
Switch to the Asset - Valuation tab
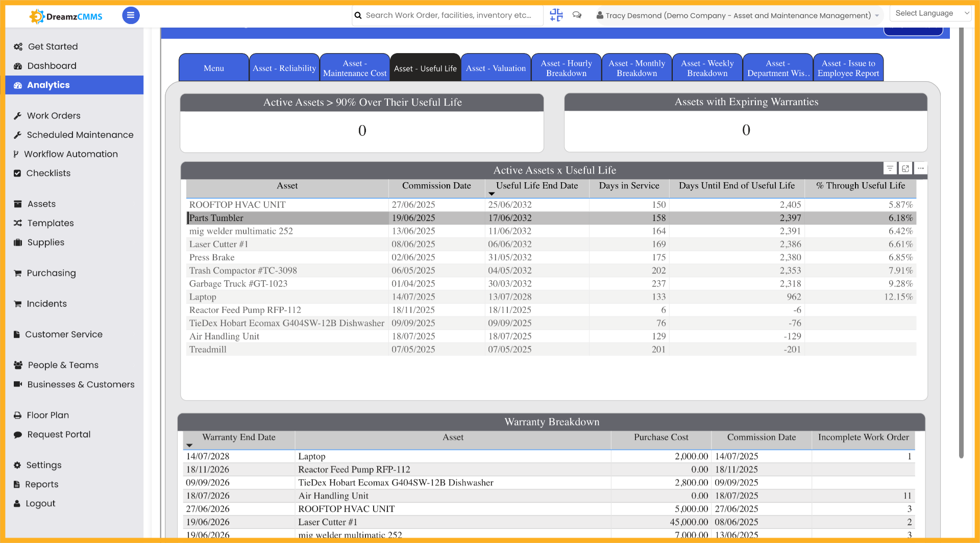point(496,67)
